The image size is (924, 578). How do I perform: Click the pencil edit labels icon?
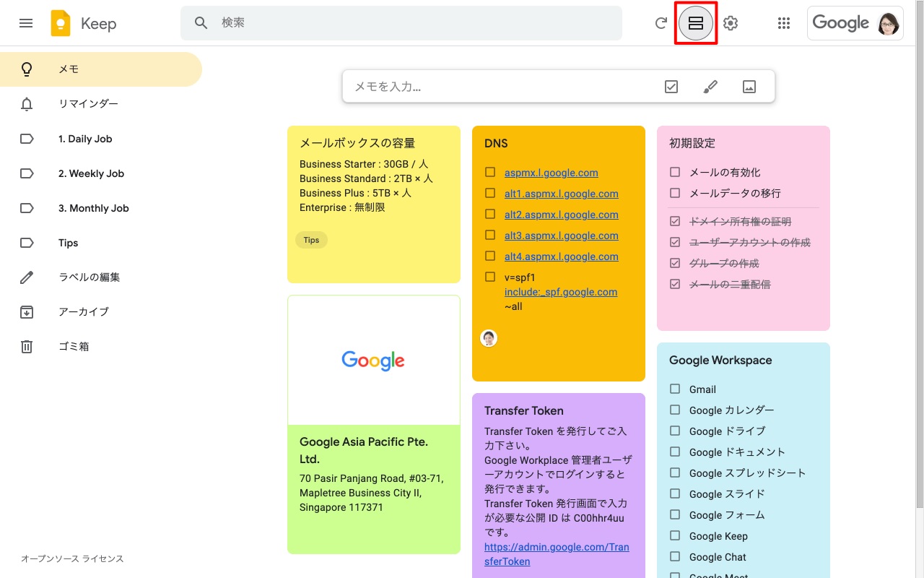point(27,277)
